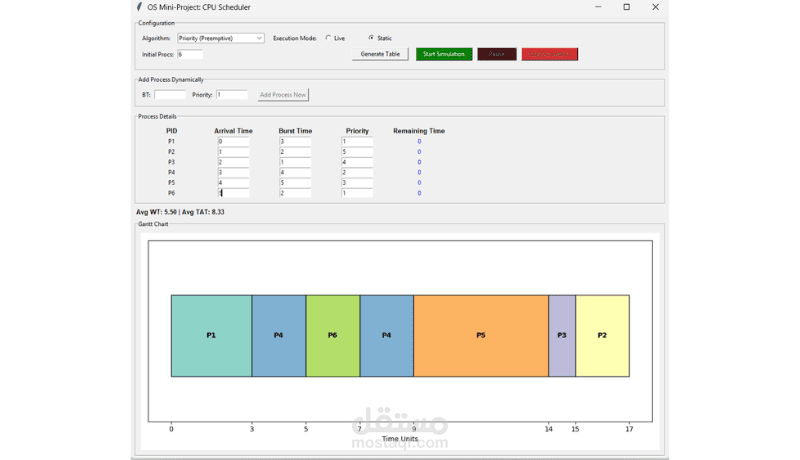Image resolution: width=800 pixels, height=460 pixels.
Task: Click the Arrival Time column header
Action: (x=233, y=131)
